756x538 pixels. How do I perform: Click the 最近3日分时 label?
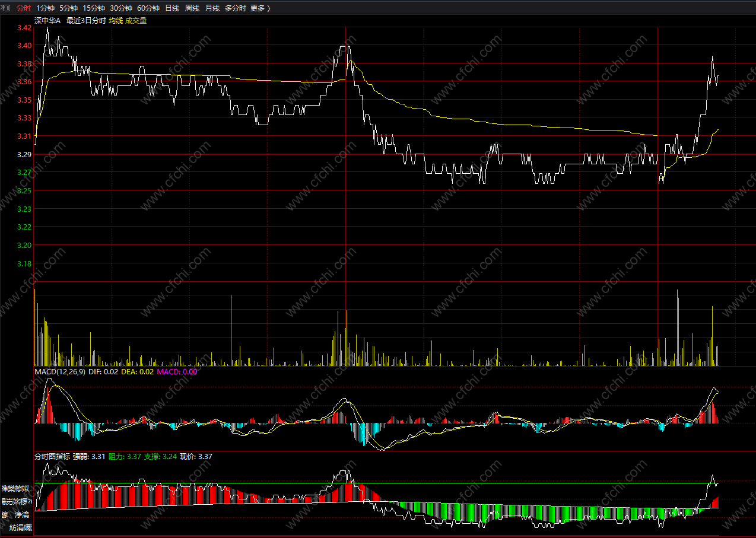pos(86,20)
